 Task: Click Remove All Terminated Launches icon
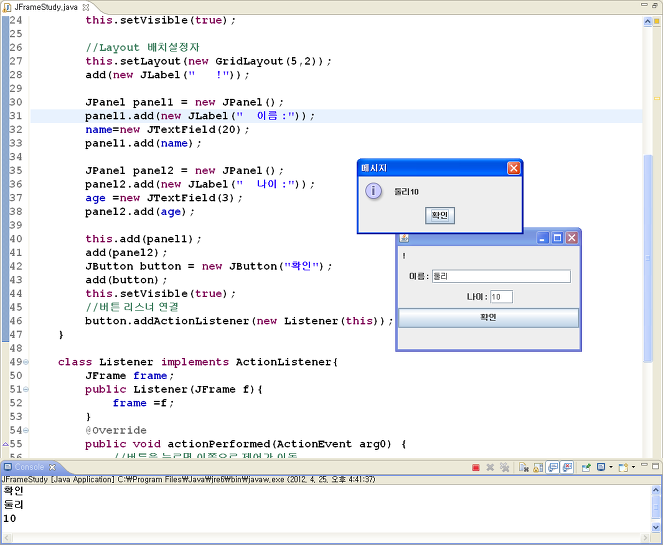click(504, 467)
